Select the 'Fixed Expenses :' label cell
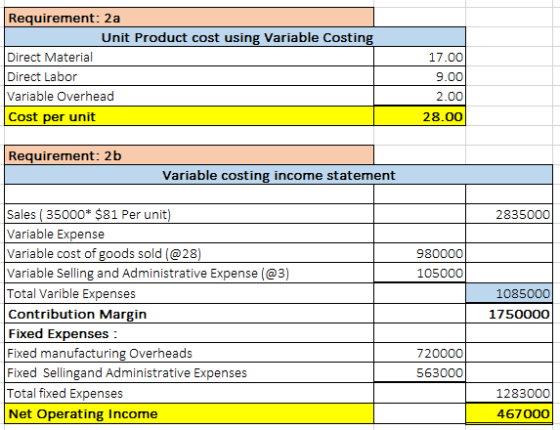The width and height of the screenshot is (560, 430). (189, 333)
